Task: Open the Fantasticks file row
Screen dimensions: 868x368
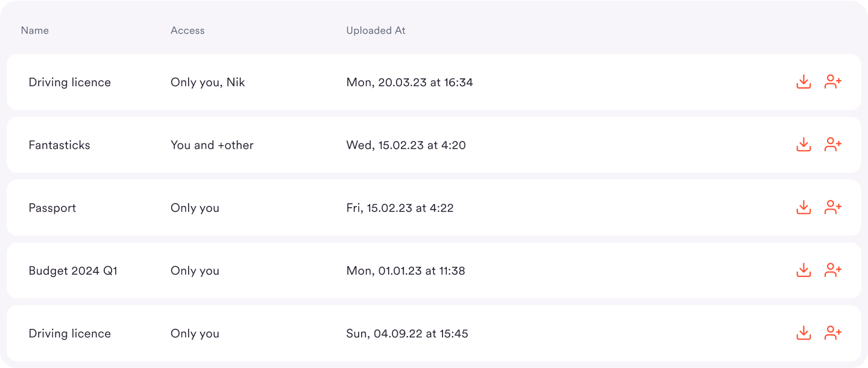Action: tap(434, 145)
